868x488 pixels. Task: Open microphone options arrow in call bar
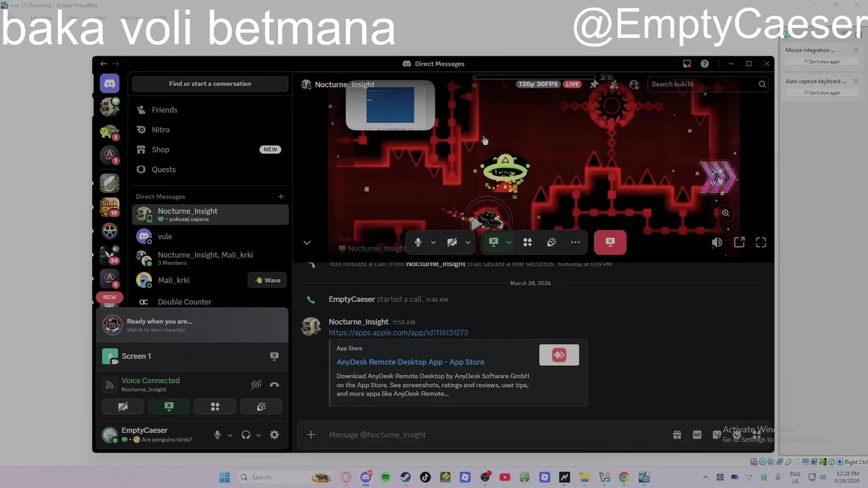click(433, 242)
